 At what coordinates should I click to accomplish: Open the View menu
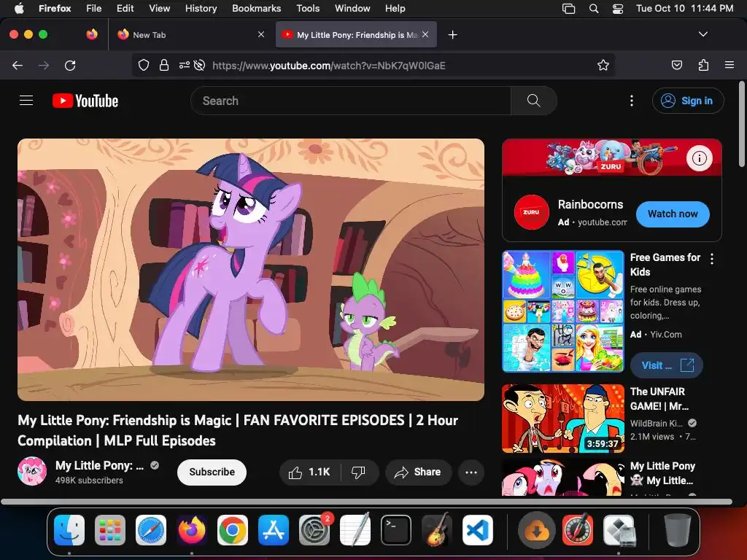tap(159, 8)
